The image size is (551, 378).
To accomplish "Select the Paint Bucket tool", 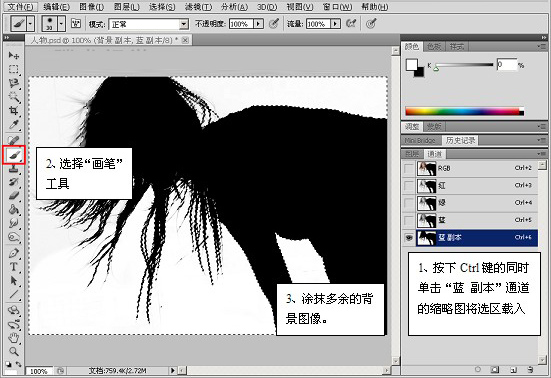I will [x=14, y=210].
